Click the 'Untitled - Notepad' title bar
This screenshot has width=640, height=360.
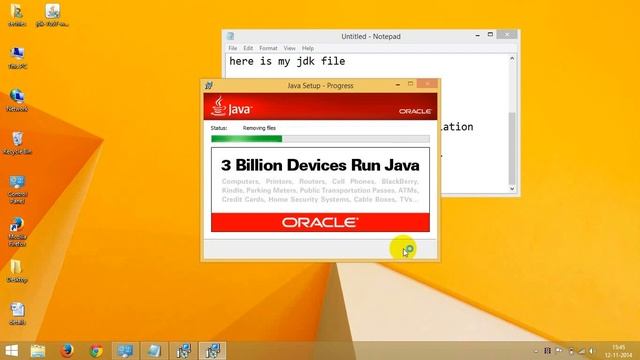tap(371, 36)
